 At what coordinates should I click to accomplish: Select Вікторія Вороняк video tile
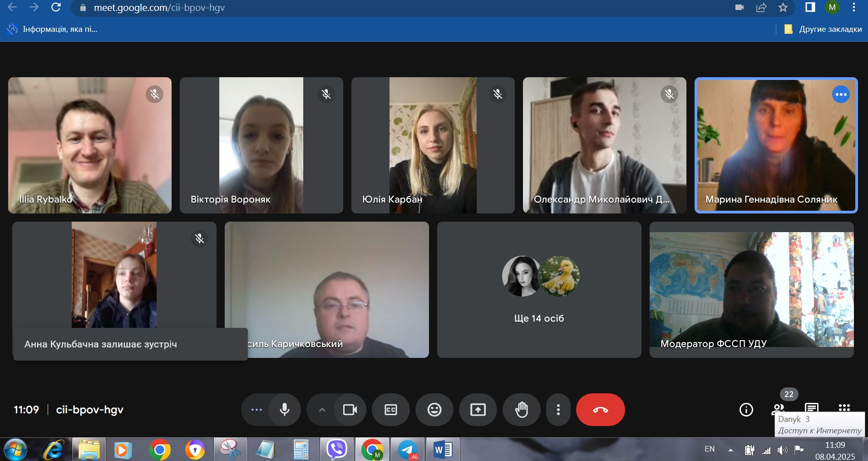pos(261,145)
